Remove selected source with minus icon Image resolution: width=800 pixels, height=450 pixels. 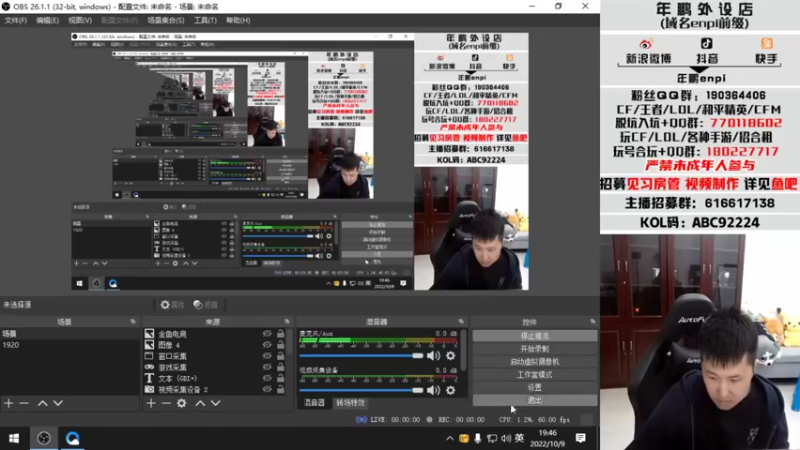click(166, 403)
